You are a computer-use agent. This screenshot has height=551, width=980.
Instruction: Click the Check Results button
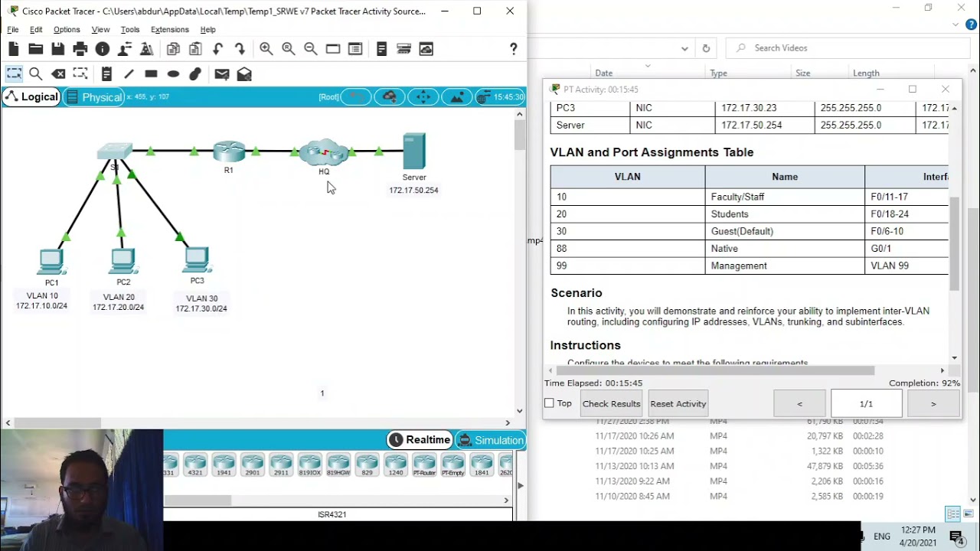[611, 403]
